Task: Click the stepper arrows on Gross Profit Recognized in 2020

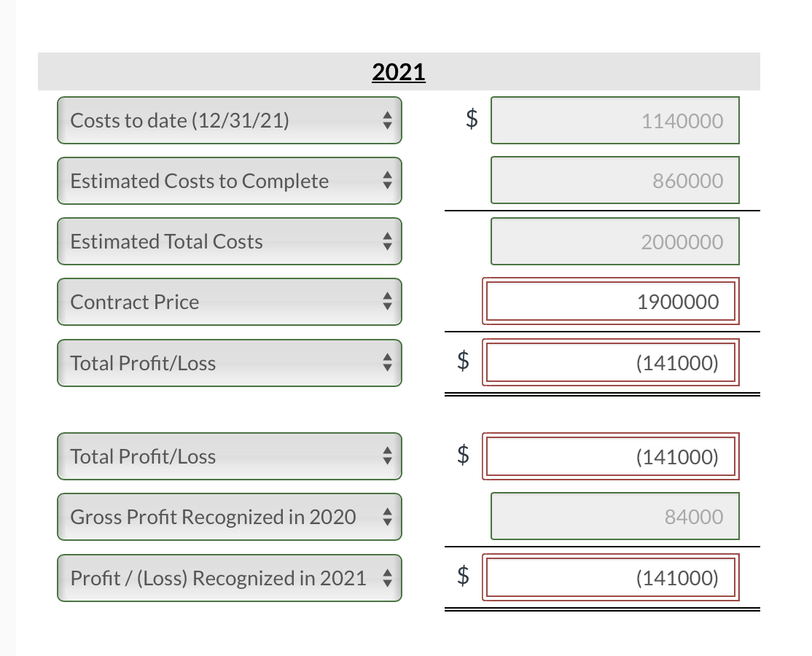Action: point(389,516)
